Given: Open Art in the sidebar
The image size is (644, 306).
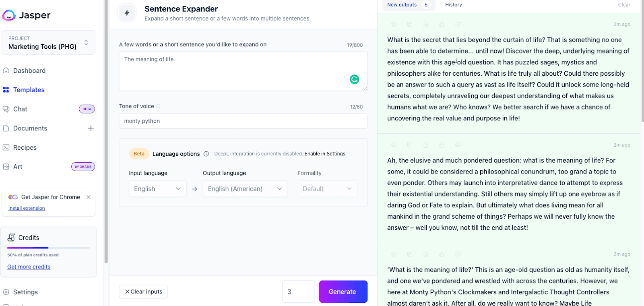Looking at the screenshot, I should pos(18,167).
